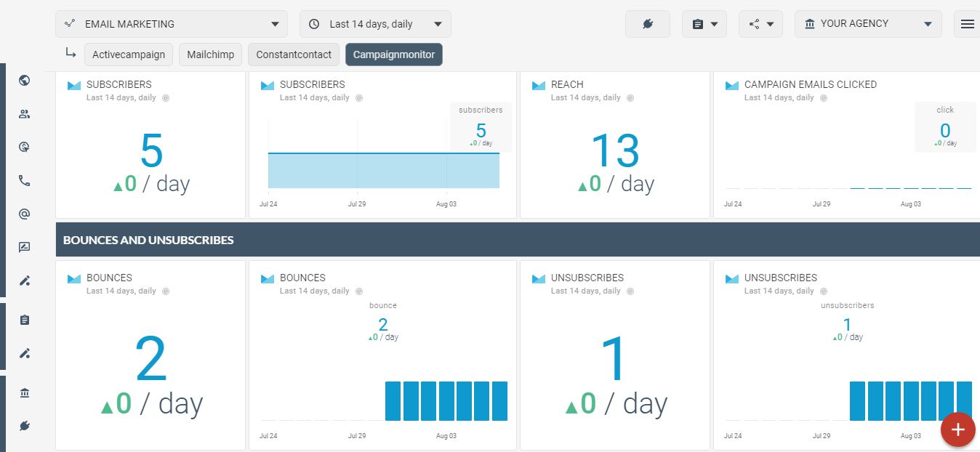
Task: Click the 'bounce' legend label
Action: 383,305
